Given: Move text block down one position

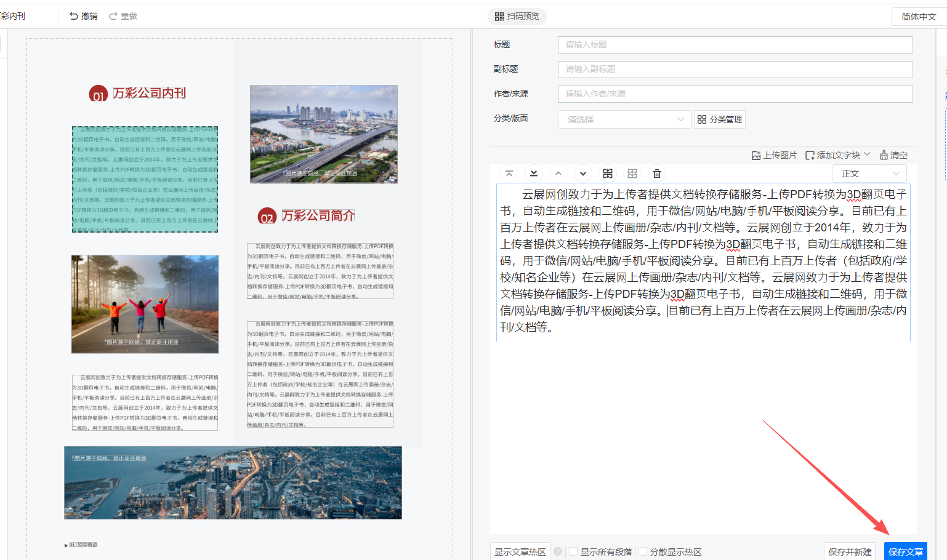Looking at the screenshot, I should point(583,174).
